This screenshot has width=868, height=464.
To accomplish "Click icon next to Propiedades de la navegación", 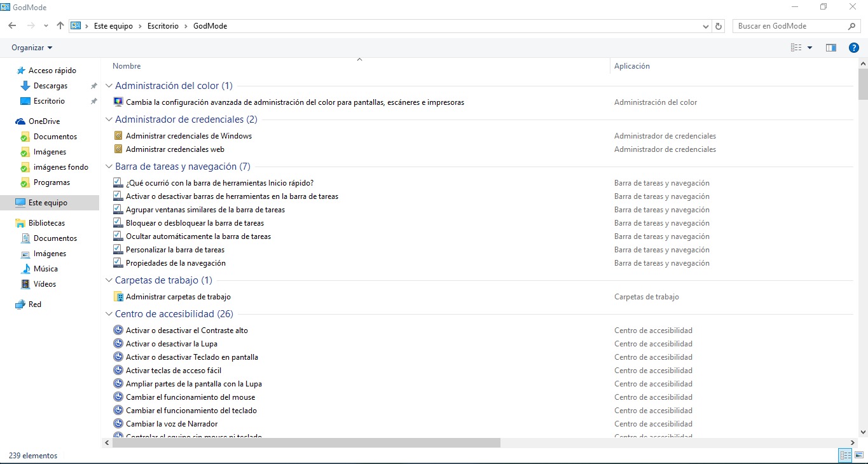I will click(118, 263).
